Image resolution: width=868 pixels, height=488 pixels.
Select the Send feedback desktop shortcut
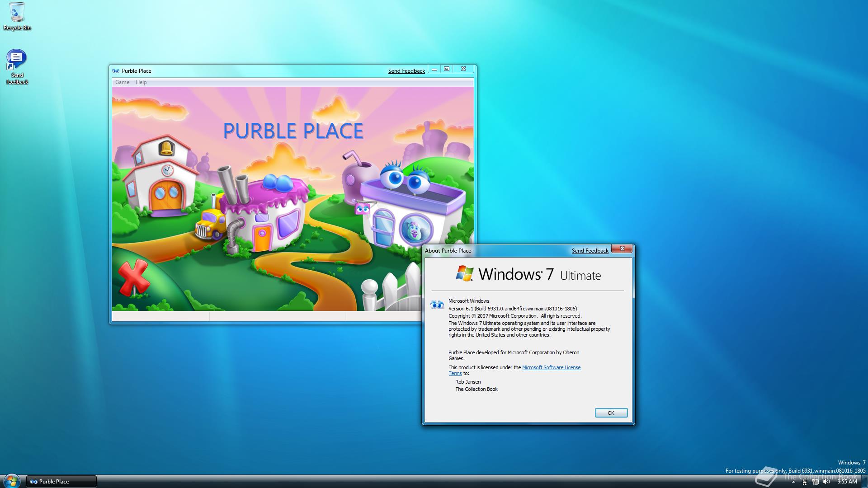pyautogui.click(x=17, y=67)
